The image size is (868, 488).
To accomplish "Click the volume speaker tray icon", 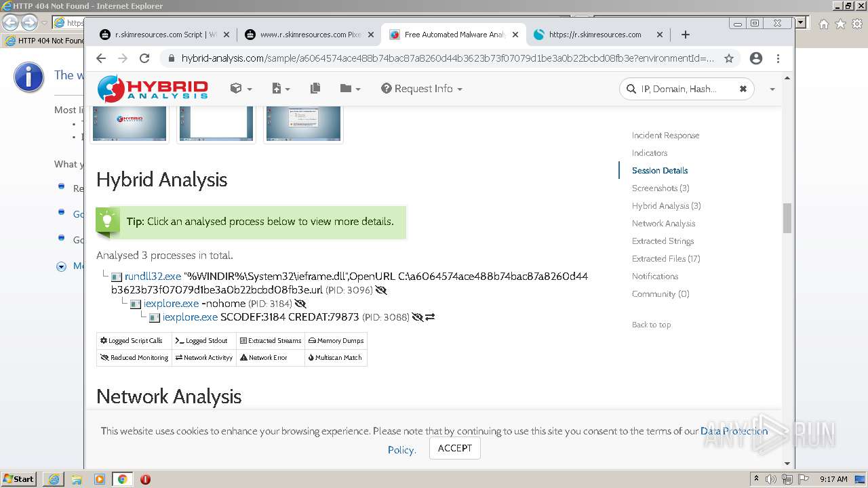I will click(x=771, y=479).
